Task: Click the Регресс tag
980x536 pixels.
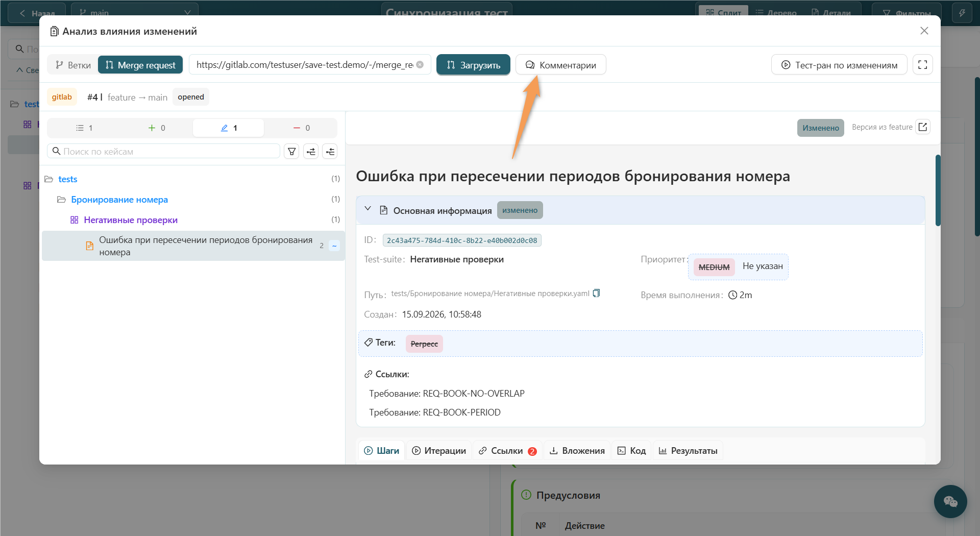Action: tap(424, 344)
